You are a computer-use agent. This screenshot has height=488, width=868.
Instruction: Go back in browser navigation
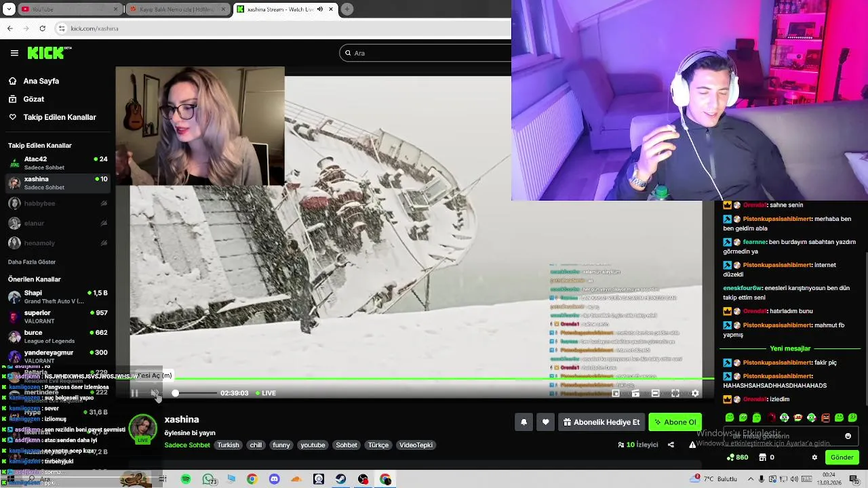[9, 28]
